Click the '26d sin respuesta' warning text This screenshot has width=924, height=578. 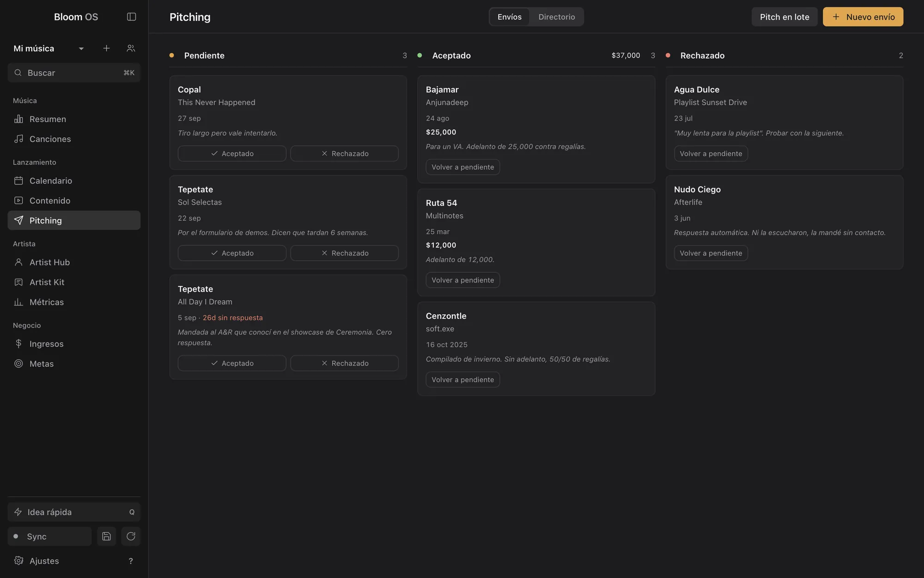232,318
